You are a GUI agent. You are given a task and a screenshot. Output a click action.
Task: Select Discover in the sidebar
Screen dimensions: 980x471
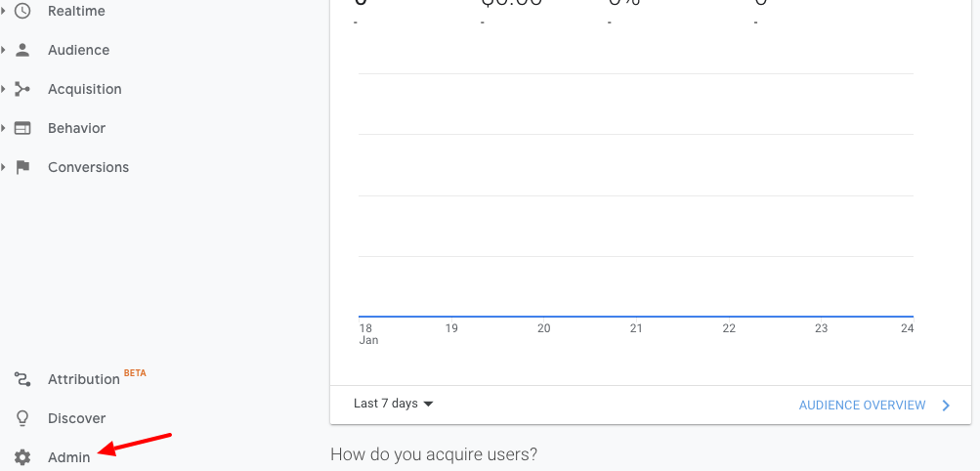click(x=77, y=418)
